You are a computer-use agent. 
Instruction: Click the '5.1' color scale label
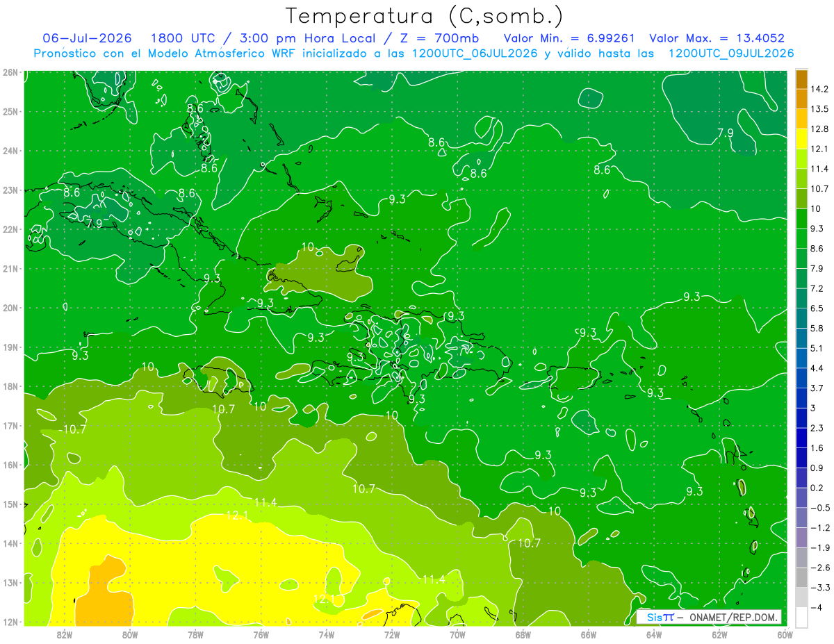click(x=817, y=348)
